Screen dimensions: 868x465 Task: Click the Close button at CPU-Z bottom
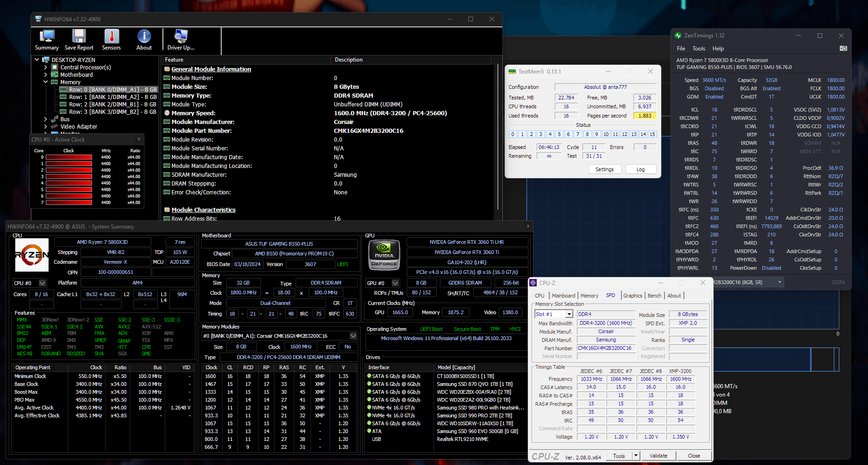pos(694,456)
